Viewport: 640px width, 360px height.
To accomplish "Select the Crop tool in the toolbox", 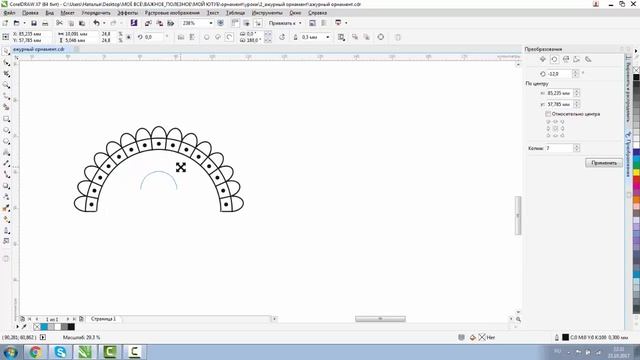I will coord(6,74).
